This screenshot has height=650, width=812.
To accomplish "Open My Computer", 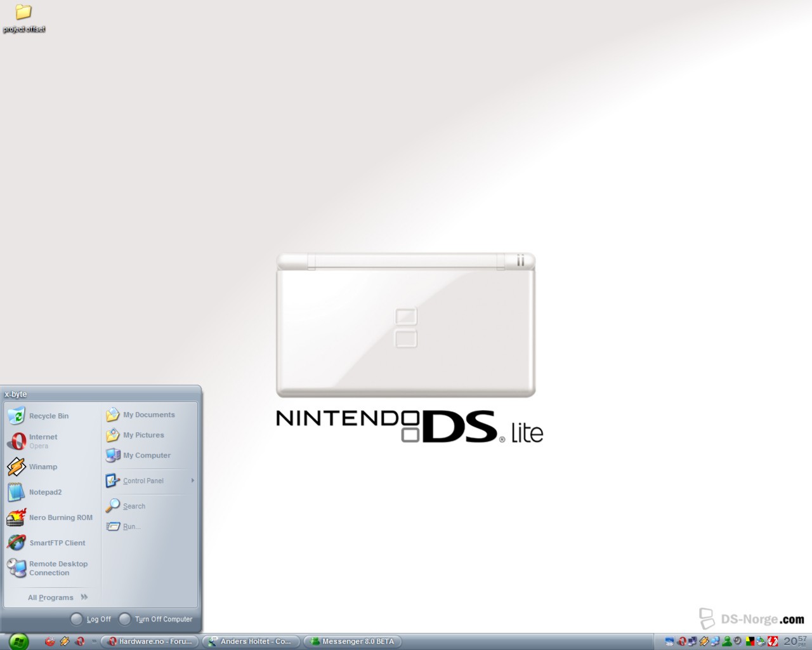I will pyautogui.click(x=150, y=455).
